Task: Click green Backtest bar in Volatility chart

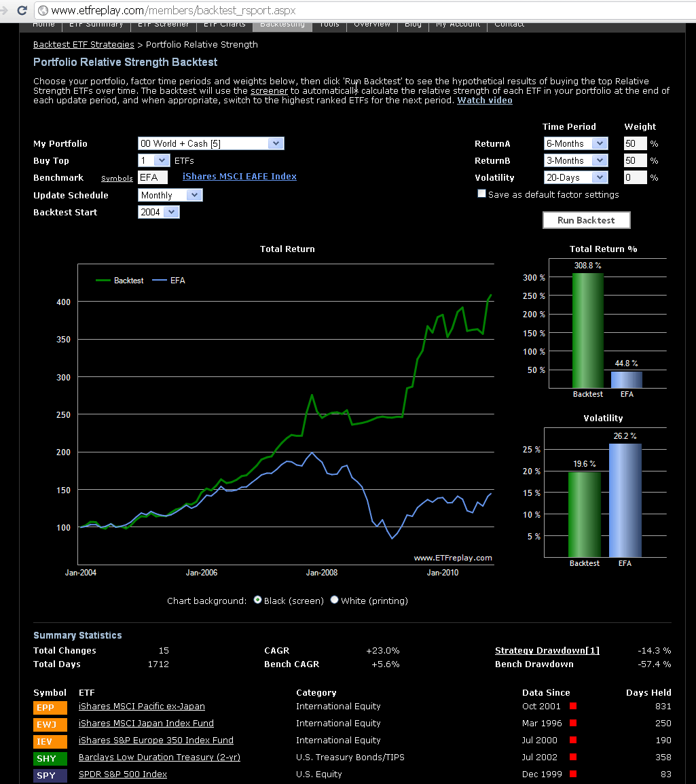Action: click(x=585, y=514)
